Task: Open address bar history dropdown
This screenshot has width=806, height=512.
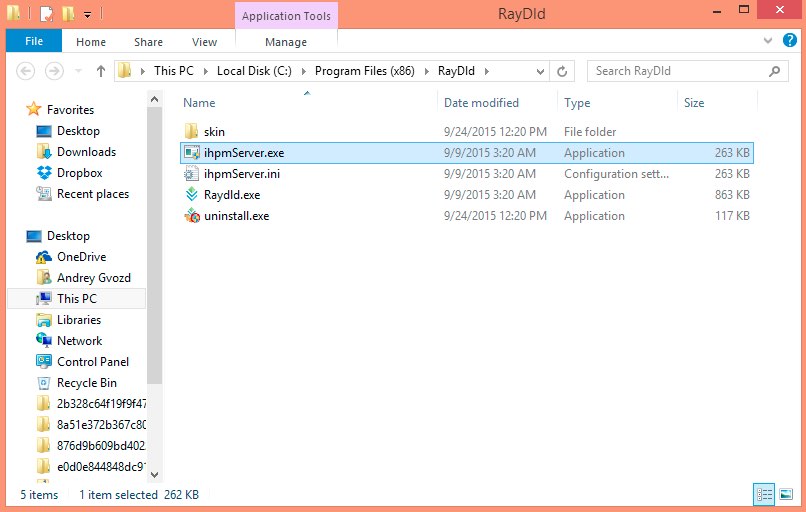Action: pos(540,71)
